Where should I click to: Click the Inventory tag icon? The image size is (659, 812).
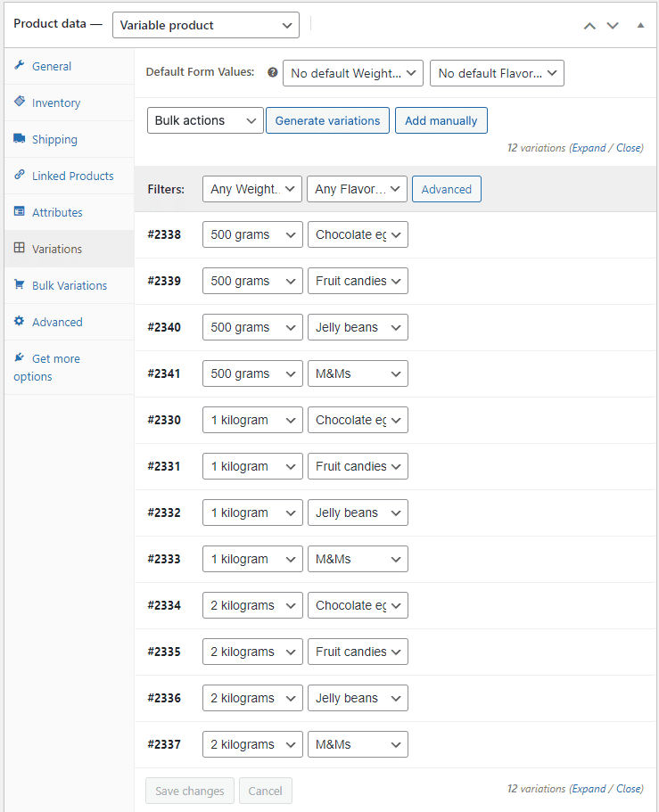(x=20, y=103)
